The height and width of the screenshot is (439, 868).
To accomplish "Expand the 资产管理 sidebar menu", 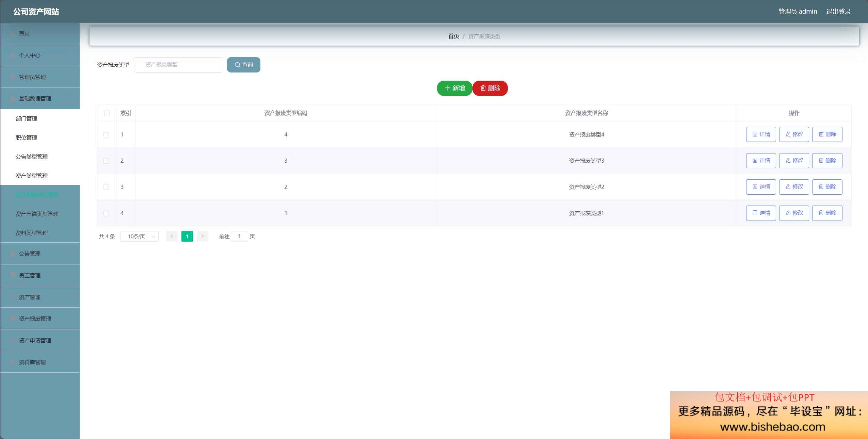I will (40, 297).
